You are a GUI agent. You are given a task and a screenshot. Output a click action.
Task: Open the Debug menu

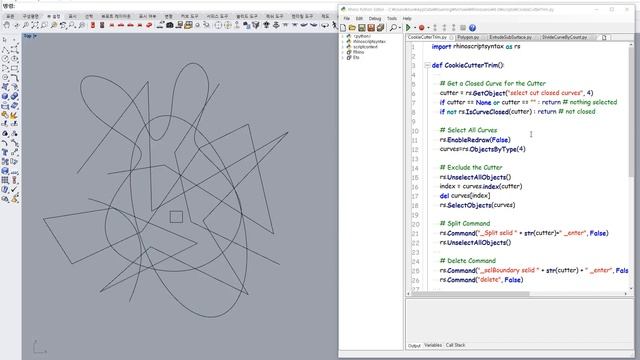[x=375, y=18]
